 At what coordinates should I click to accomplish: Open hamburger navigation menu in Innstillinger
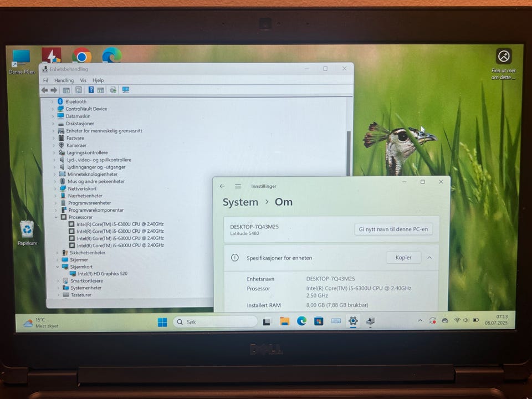[238, 186]
